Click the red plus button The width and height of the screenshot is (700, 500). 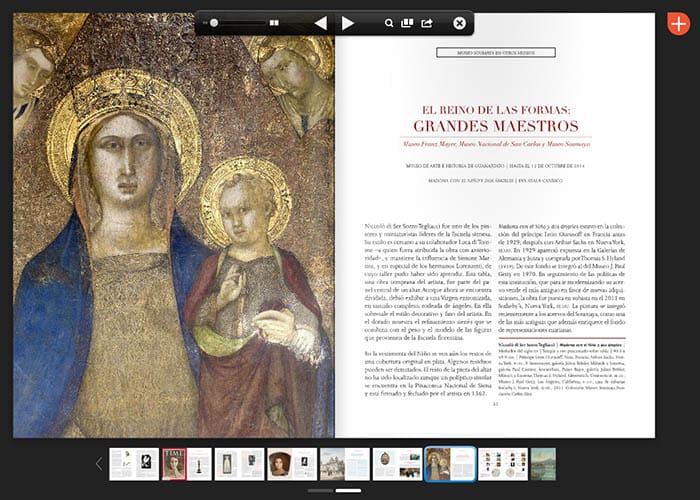point(679,24)
